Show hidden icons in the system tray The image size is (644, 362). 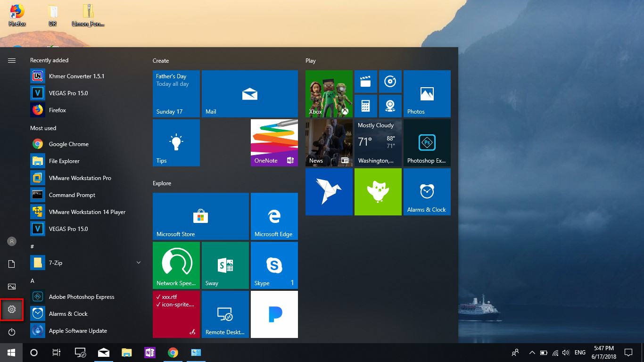click(532, 352)
